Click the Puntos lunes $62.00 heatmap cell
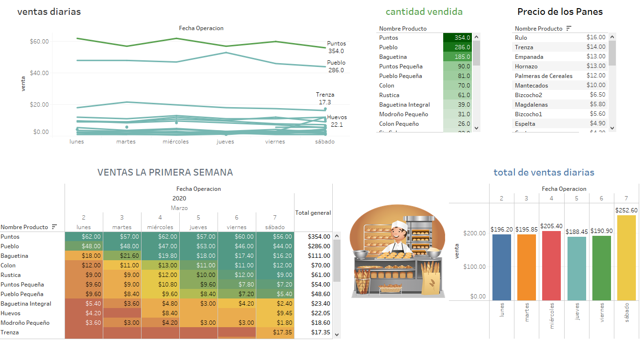Screen dimensions: 644x342 coord(84,236)
